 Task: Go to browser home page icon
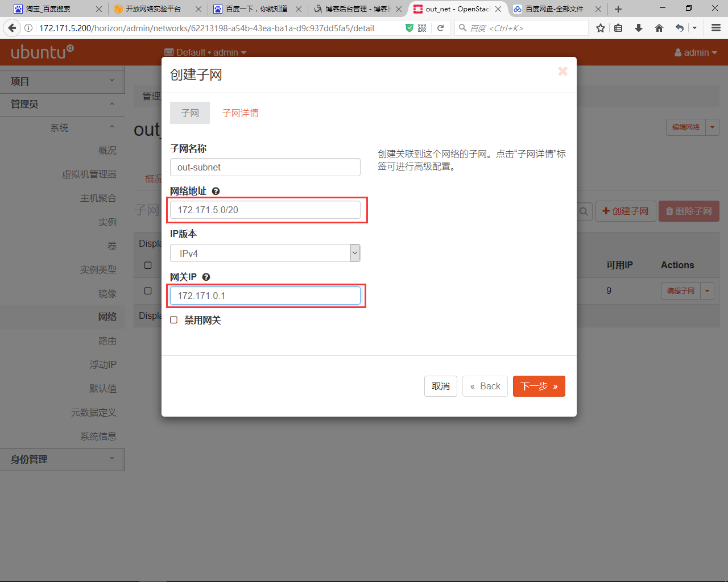(x=659, y=28)
